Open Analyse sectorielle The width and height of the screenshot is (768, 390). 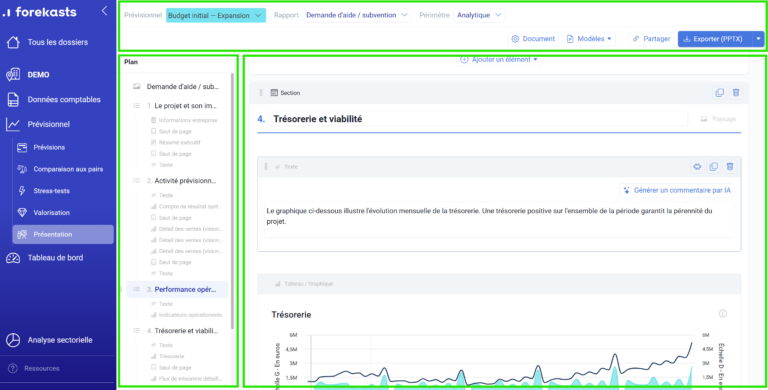49,340
